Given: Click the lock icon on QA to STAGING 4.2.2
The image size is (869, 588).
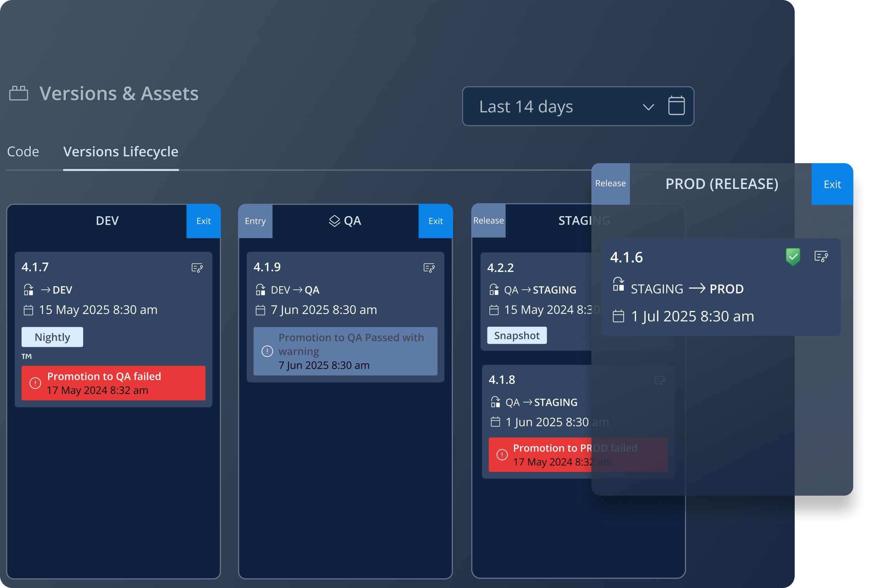Looking at the screenshot, I should pyautogui.click(x=495, y=290).
